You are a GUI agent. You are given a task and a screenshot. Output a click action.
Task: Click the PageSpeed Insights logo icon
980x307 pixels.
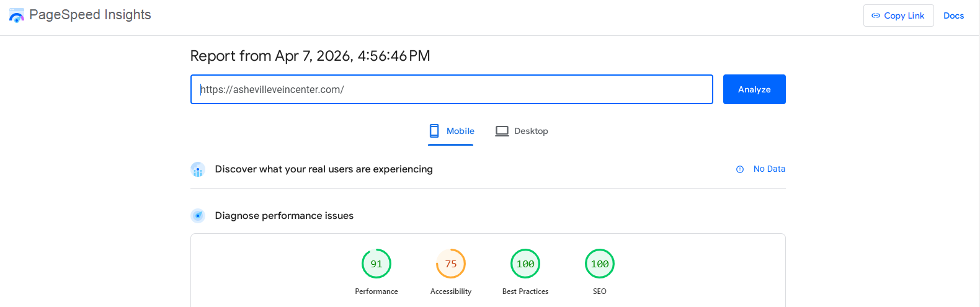pyautogui.click(x=17, y=16)
